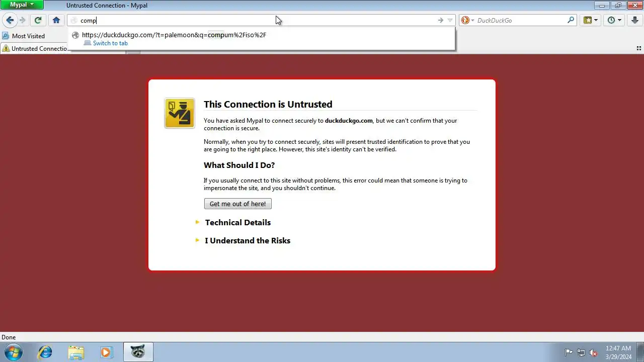644x362 pixels.
Task: Click the 'This Connection is Untrusted' heading
Action: pos(268,104)
